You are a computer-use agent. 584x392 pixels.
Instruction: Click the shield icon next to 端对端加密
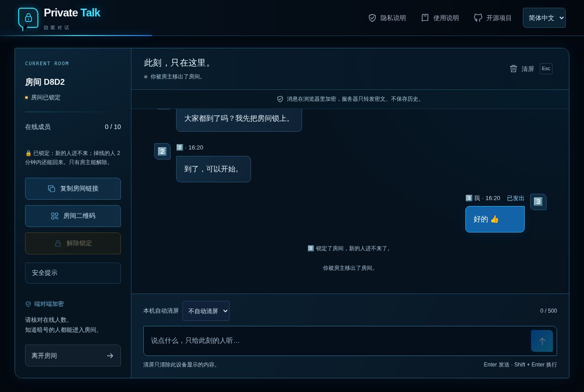tap(28, 304)
